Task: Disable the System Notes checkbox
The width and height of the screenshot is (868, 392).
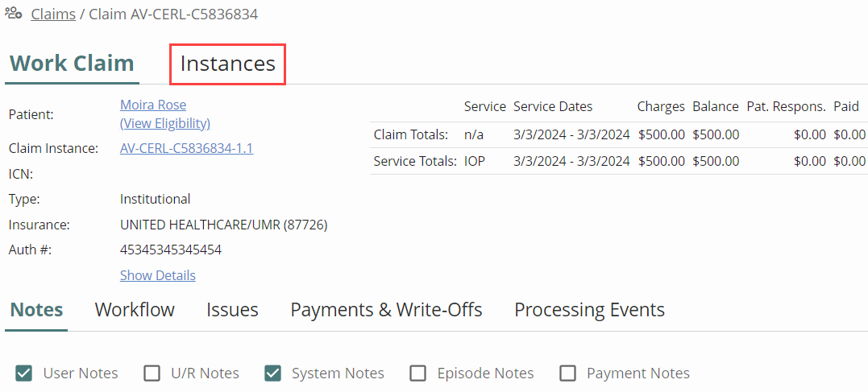Action: [x=272, y=373]
